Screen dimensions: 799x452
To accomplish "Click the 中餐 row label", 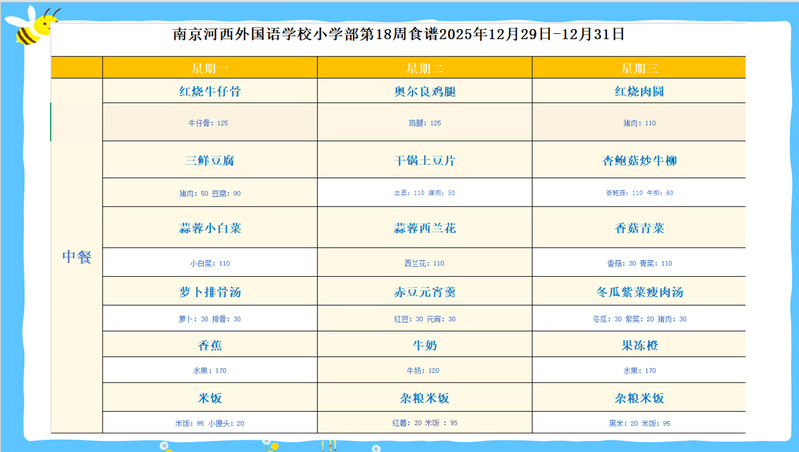I will (77, 257).
